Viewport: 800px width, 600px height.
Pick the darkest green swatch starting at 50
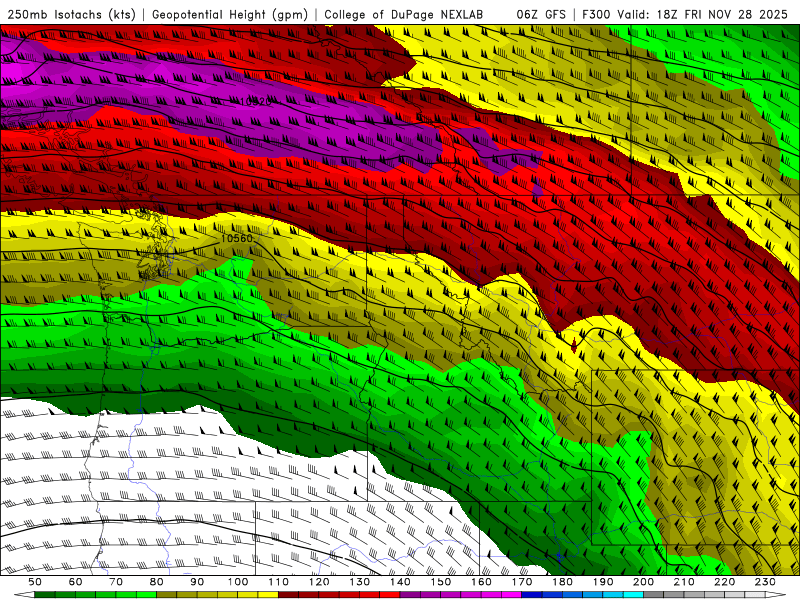[45, 594]
